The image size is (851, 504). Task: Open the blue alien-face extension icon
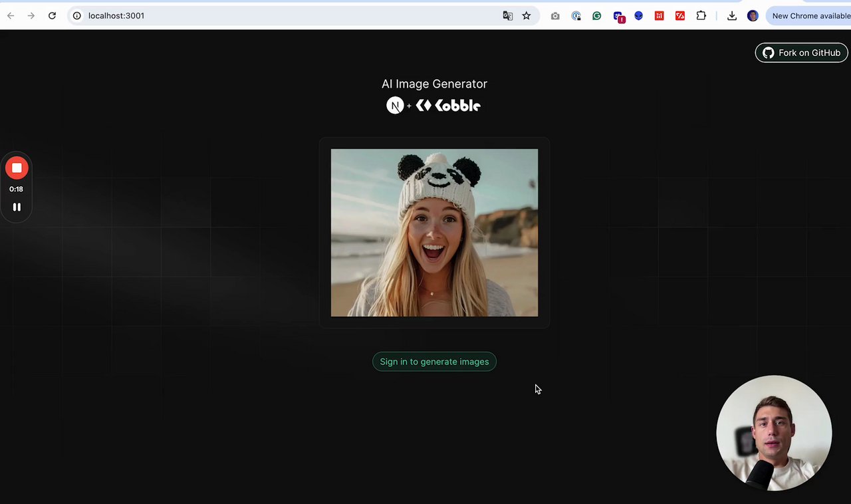pos(639,16)
